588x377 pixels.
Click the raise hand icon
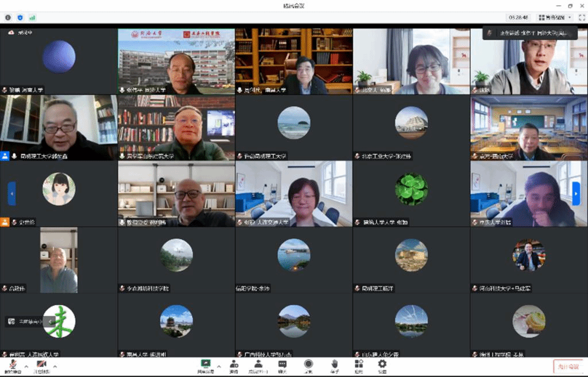(x=334, y=364)
